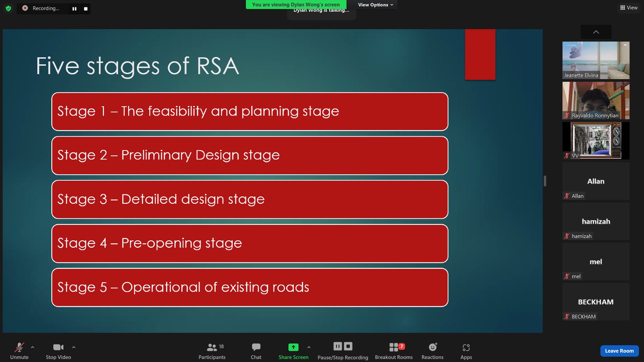
Task: Click the red Recording indicator dot
Action: pos(25,8)
